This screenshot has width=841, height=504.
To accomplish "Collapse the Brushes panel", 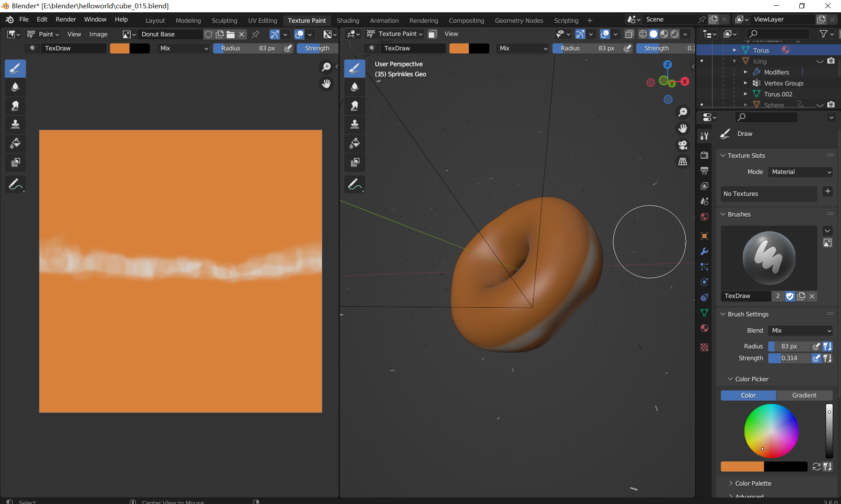I will (723, 214).
